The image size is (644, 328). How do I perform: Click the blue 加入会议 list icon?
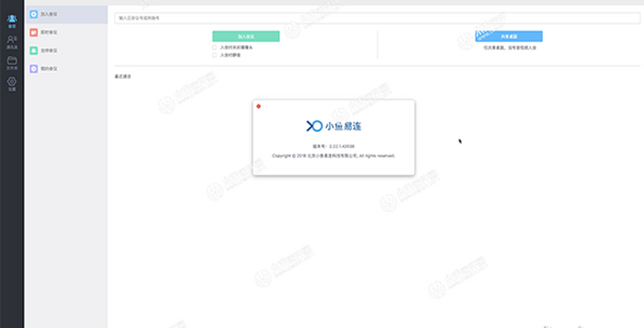point(34,14)
